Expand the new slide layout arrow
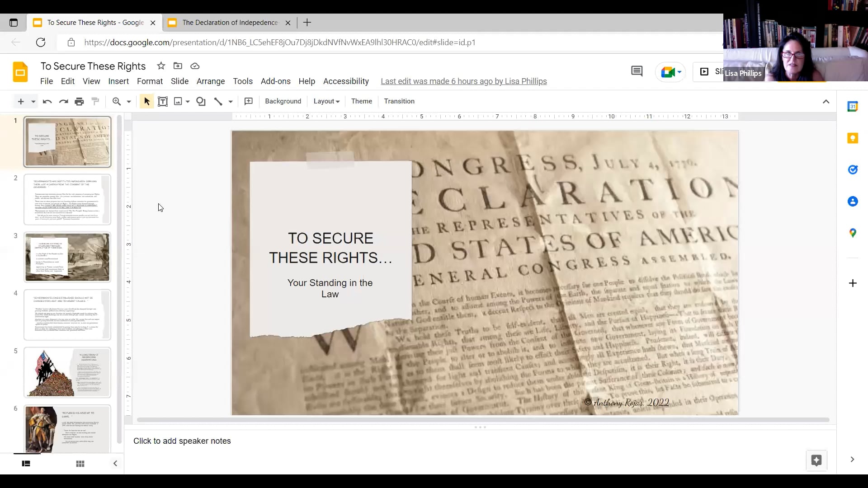868x488 pixels. pos(33,102)
